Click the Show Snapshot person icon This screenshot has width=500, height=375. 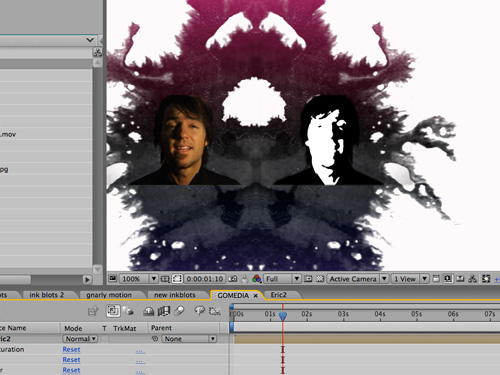(245, 279)
